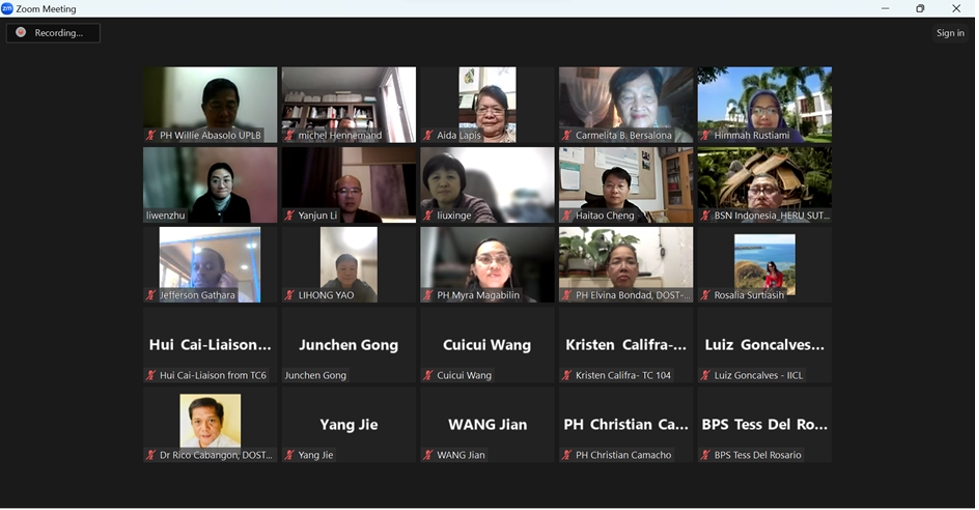979x510 pixels.
Task: Select the WANG Jian participant tile
Action: 488,424
